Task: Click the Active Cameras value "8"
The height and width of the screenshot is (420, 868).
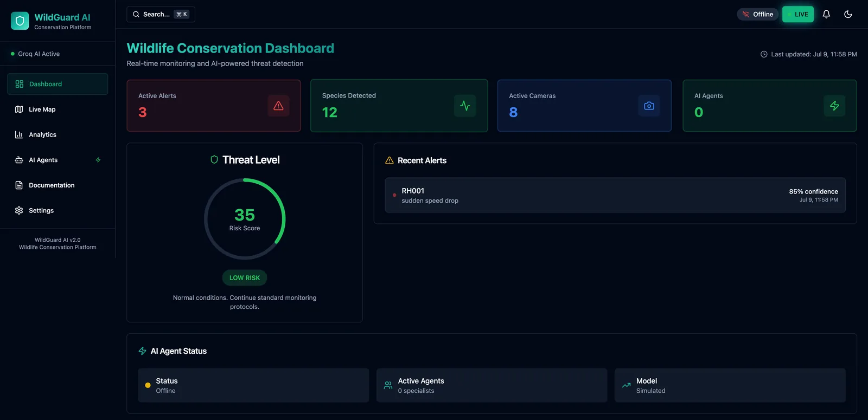Action: 513,112
